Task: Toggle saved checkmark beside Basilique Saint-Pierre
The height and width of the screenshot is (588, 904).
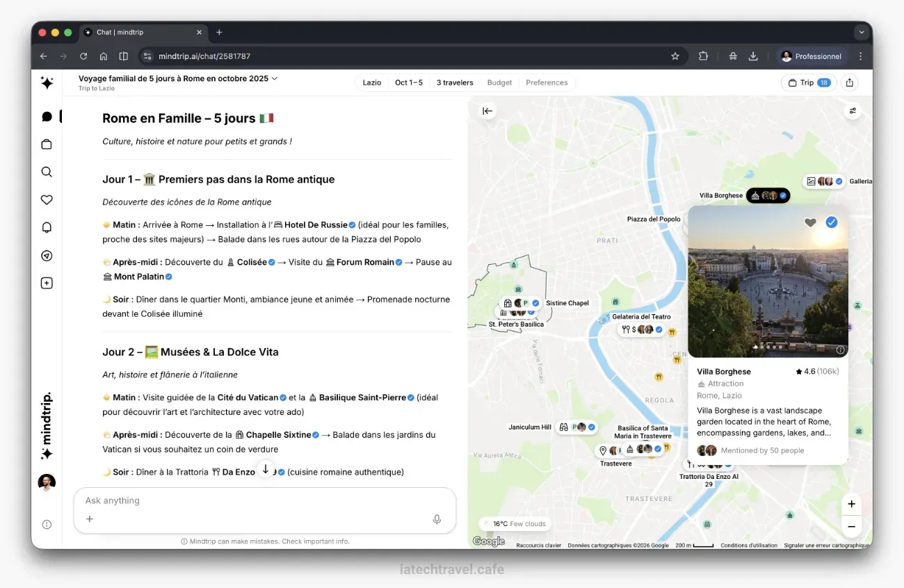Action: point(411,398)
